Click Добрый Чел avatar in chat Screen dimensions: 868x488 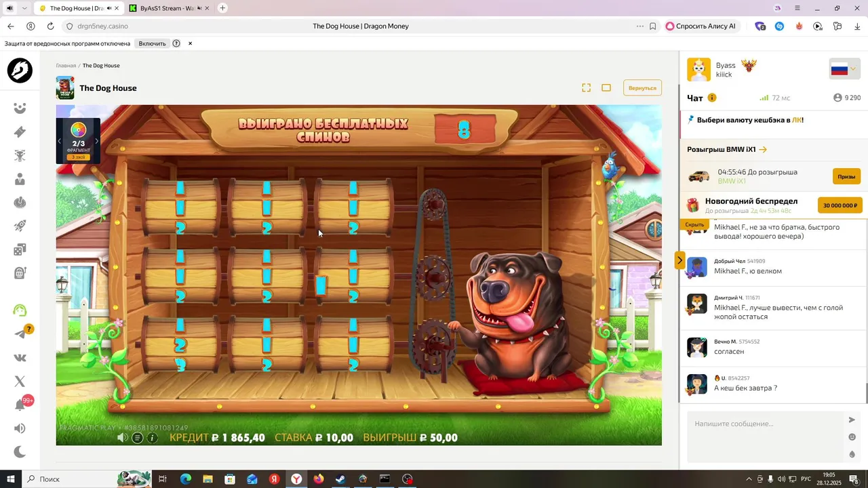697,267
